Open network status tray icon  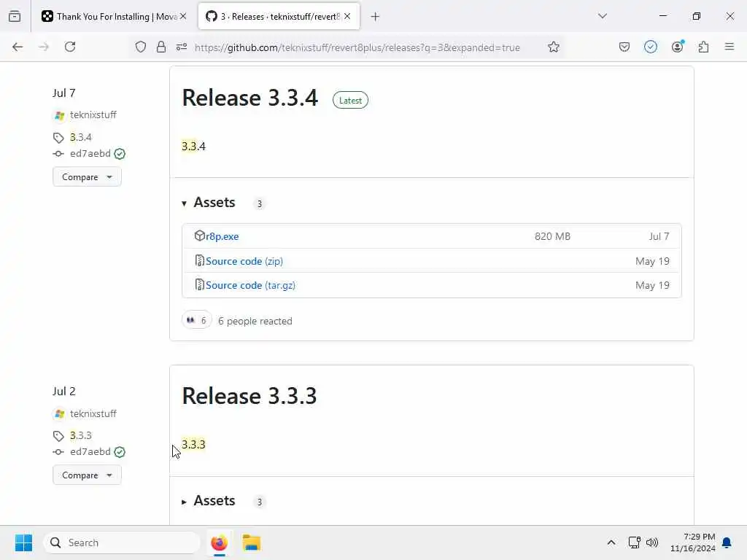click(634, 542)
